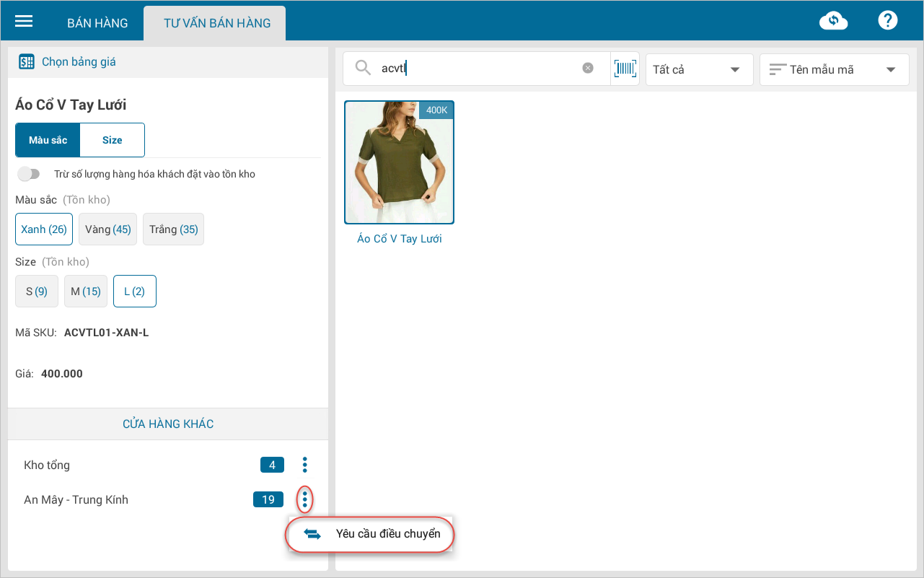Click the search magnifier icon
Viewport: 924px width, 578px height.
click(x=363, y=68)
